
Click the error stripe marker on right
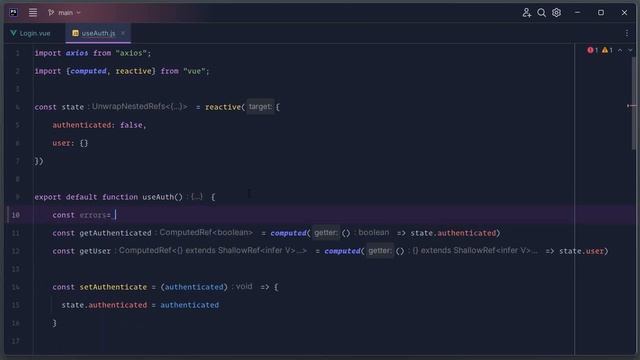631,106
